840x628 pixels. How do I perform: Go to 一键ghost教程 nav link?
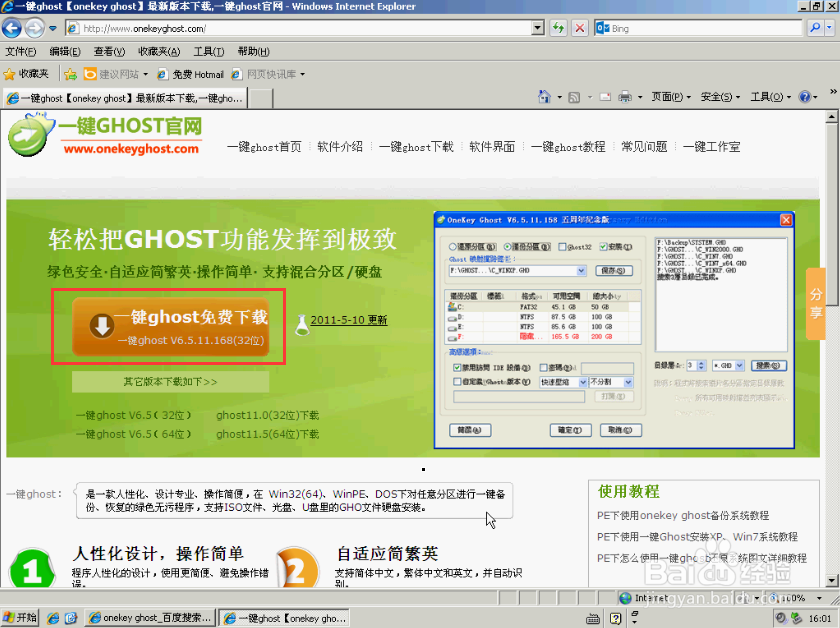tap(568, 147)
